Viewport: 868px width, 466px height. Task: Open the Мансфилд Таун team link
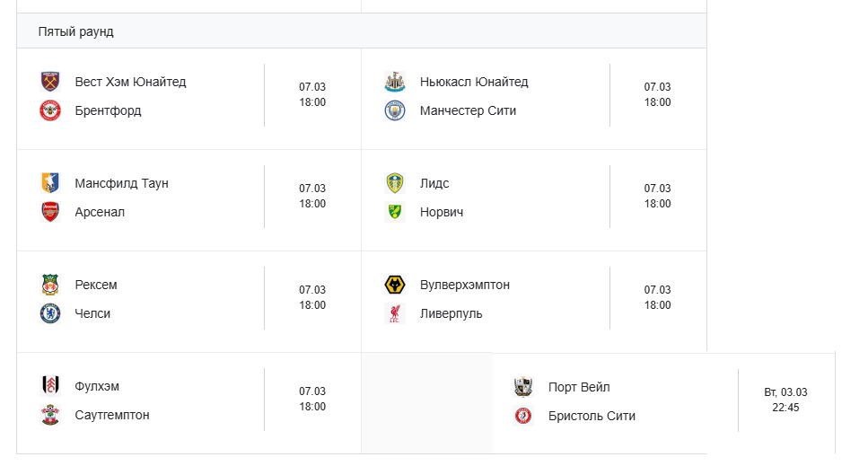coord(121,183)
